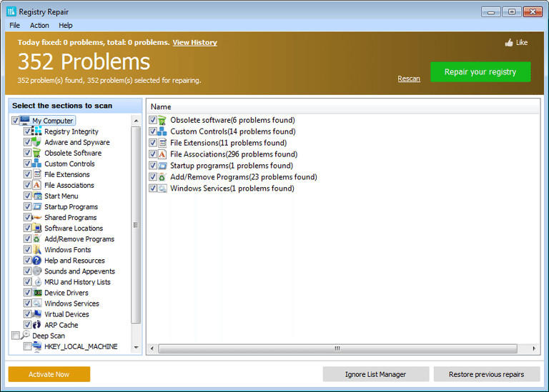Open the Help menu
Viewport: 549px width, 392px height.
pos(66,25)
